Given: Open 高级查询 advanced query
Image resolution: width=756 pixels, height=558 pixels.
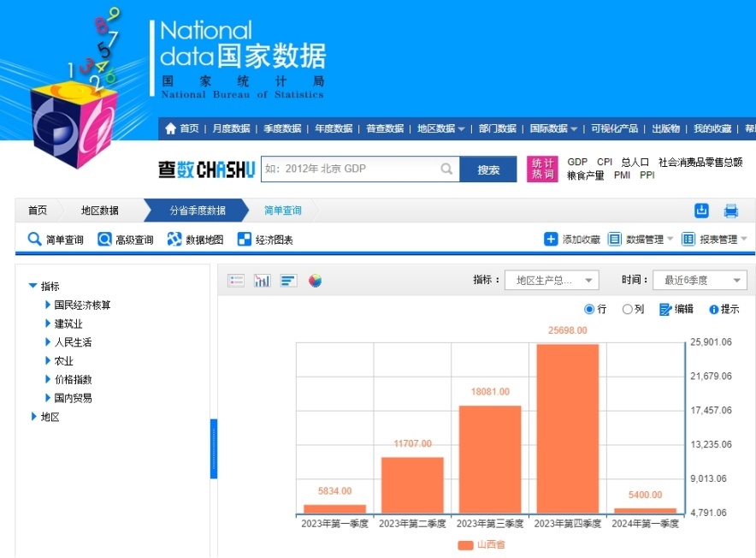Looking at the screenshot, I should point(126,240).
